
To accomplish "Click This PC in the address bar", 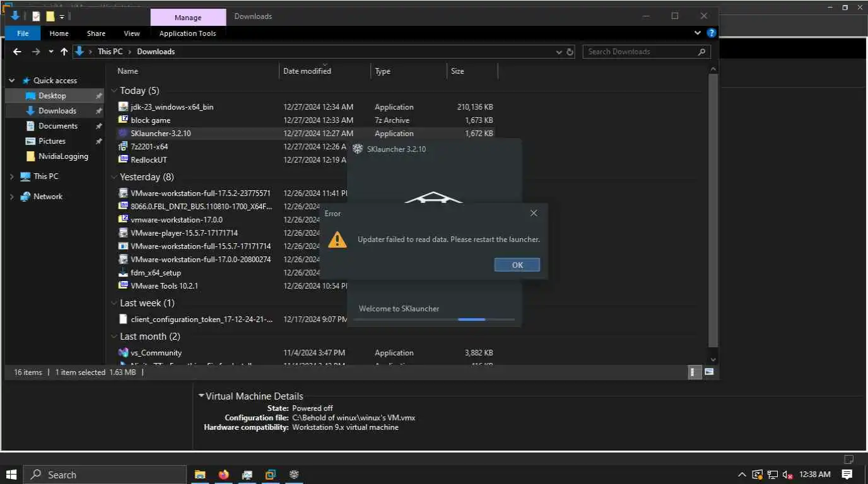I will pyautogui.click(x=110, y=52).
